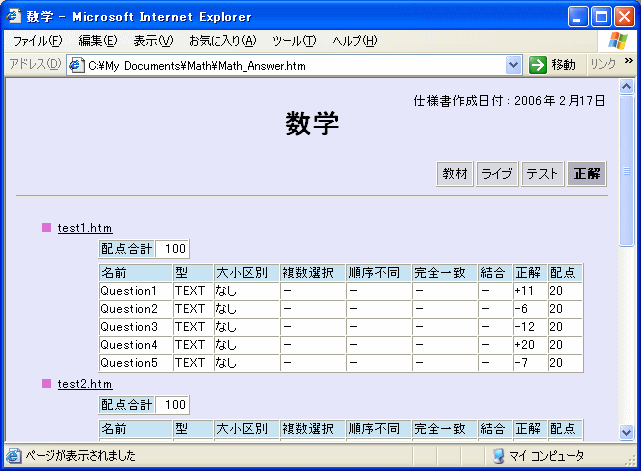
Task: Click the status bar page icon
Action: (14, 456)
